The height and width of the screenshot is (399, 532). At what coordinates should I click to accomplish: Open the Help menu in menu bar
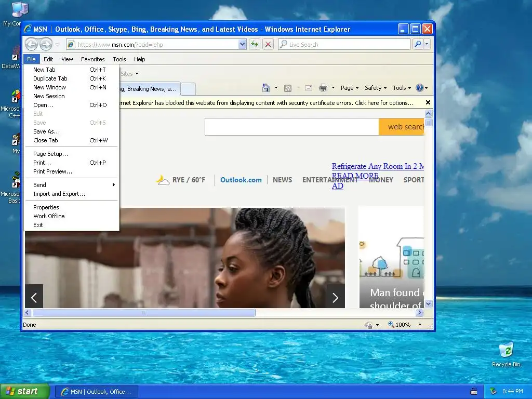click(139, 59)
